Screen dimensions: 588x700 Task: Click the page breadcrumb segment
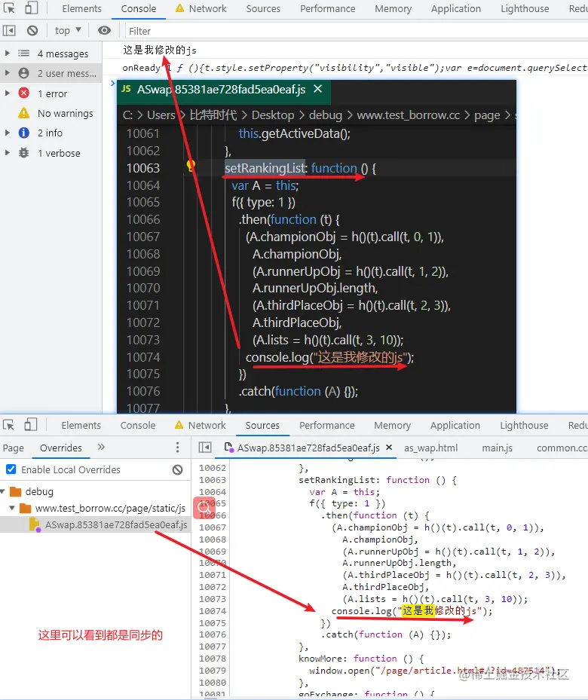[x=487, y=115]
